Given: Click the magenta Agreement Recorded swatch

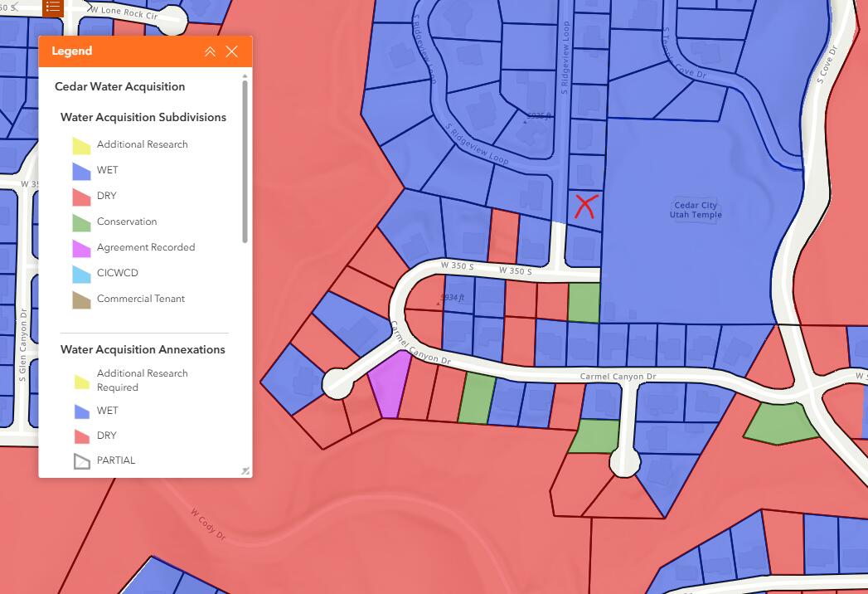Looking at the screenshot, I should pos(81,248).
